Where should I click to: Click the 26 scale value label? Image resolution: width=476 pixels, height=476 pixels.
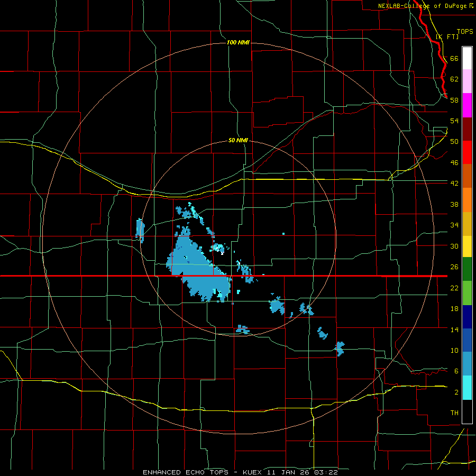pos(454,267)
